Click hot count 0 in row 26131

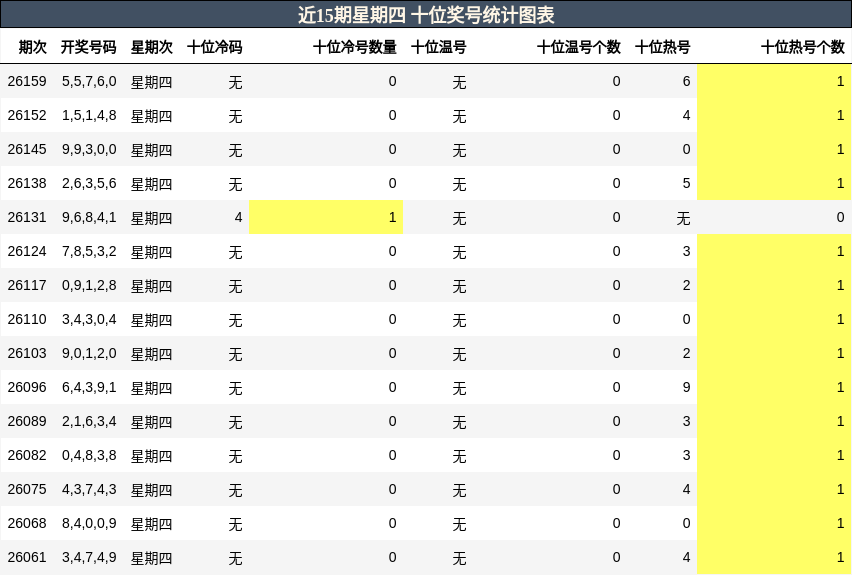coord(840,217)
